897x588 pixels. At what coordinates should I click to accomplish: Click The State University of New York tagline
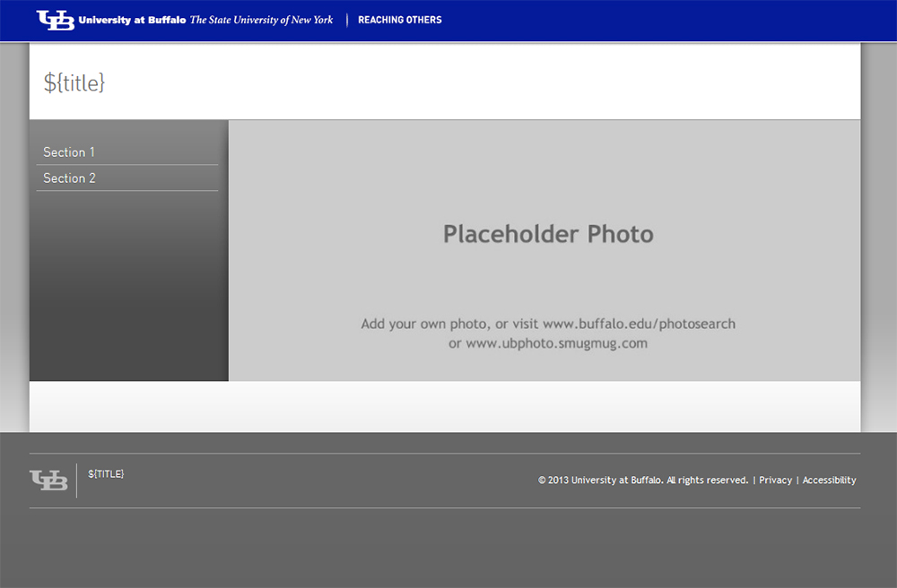pyautogui.click(x=261, y=20)
